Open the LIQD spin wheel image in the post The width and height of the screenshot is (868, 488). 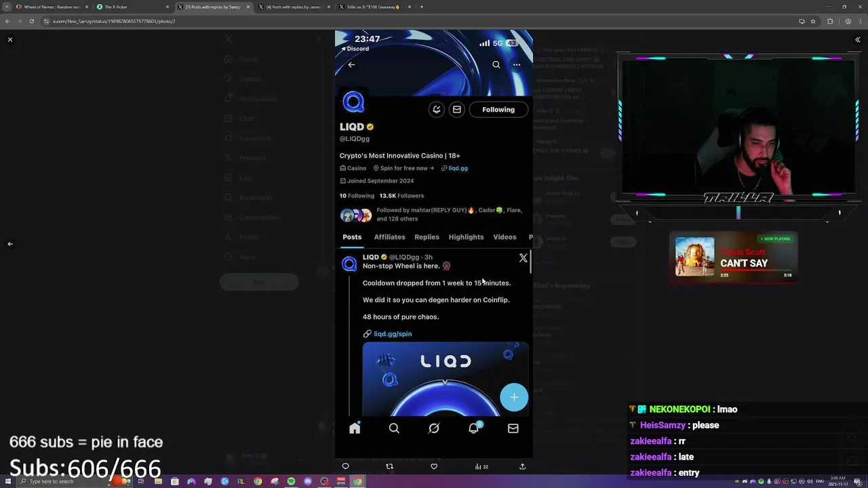pos(446,380)
